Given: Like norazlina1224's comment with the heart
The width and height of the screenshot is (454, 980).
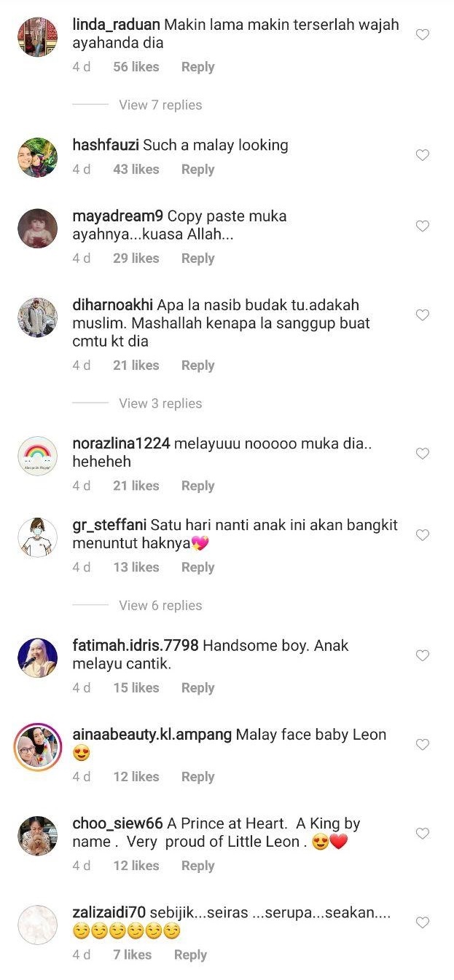Looking at the screenshot, I should point(422,454).
